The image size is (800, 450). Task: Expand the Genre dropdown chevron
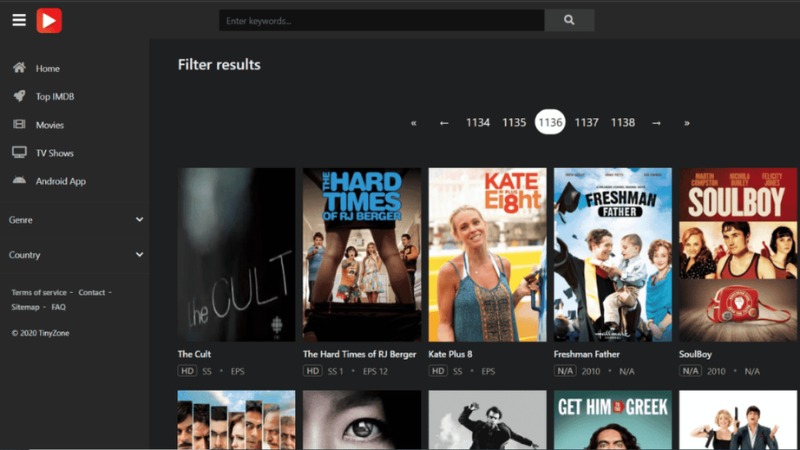[x=139, y=220]
